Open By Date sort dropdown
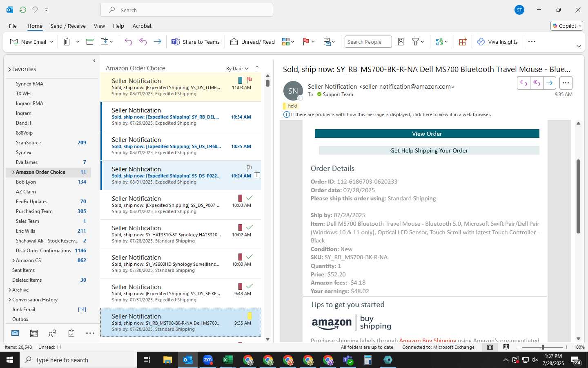 (x=237, y=68)
